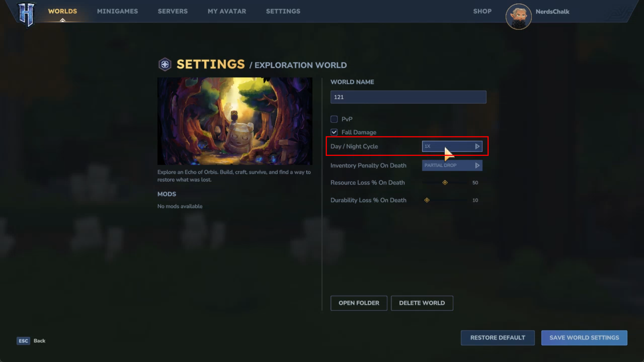Open the Partial Drop inventory penalty selector
Viewport: 644px width, 362px height.
pyautogui.click(x=452, y=166)
